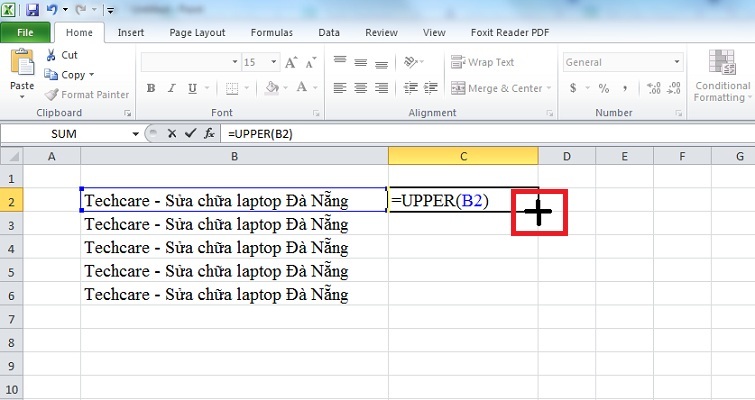Switch to the Review tab
Viewport: 755px width, 400px height.
pos(381,32)
